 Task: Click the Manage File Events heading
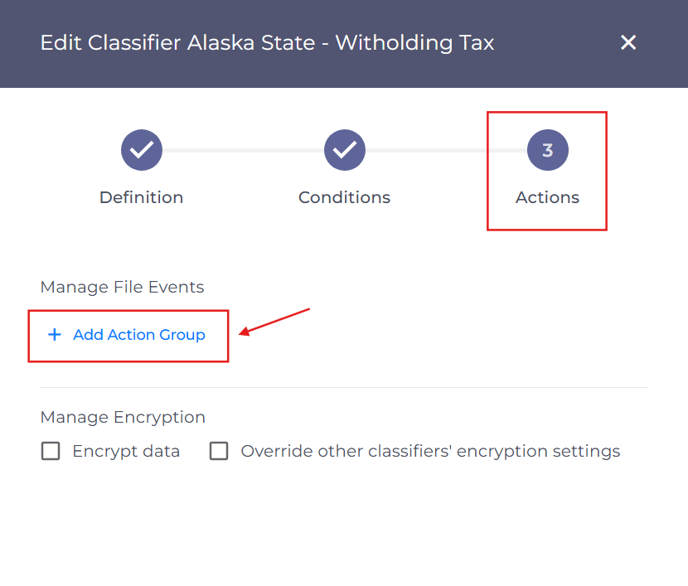point(122,287)
